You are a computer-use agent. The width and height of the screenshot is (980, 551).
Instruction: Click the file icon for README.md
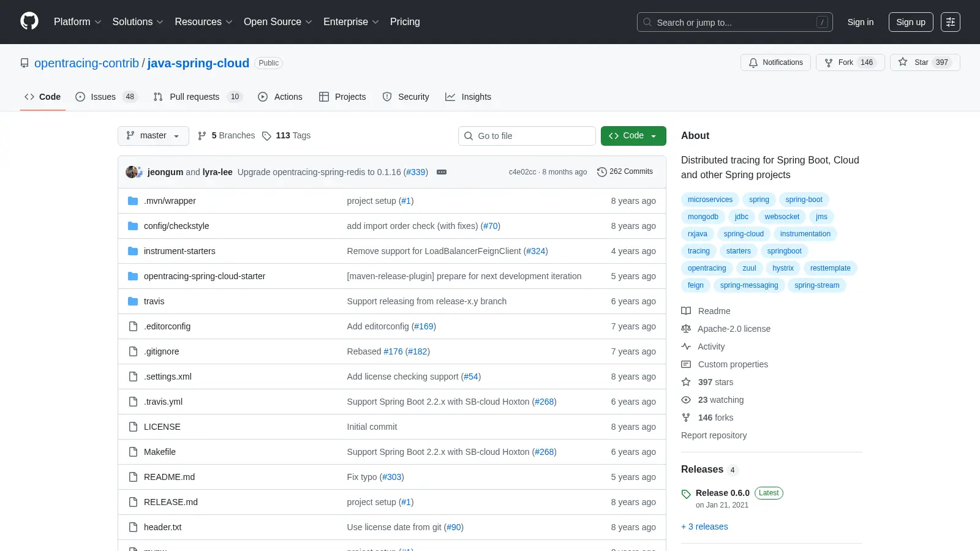point(133,477)
